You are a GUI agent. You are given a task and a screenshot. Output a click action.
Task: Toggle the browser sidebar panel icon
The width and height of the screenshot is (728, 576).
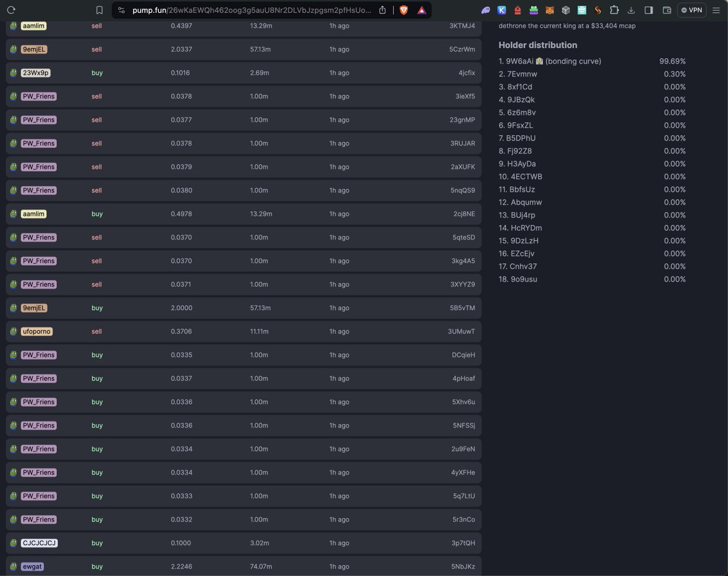(x=649, y=10)
